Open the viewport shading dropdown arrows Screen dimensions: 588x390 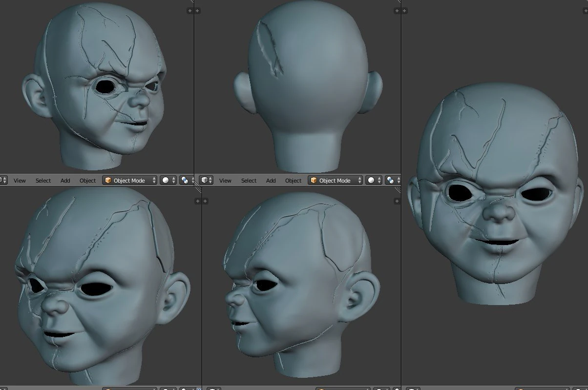point(174,181)
